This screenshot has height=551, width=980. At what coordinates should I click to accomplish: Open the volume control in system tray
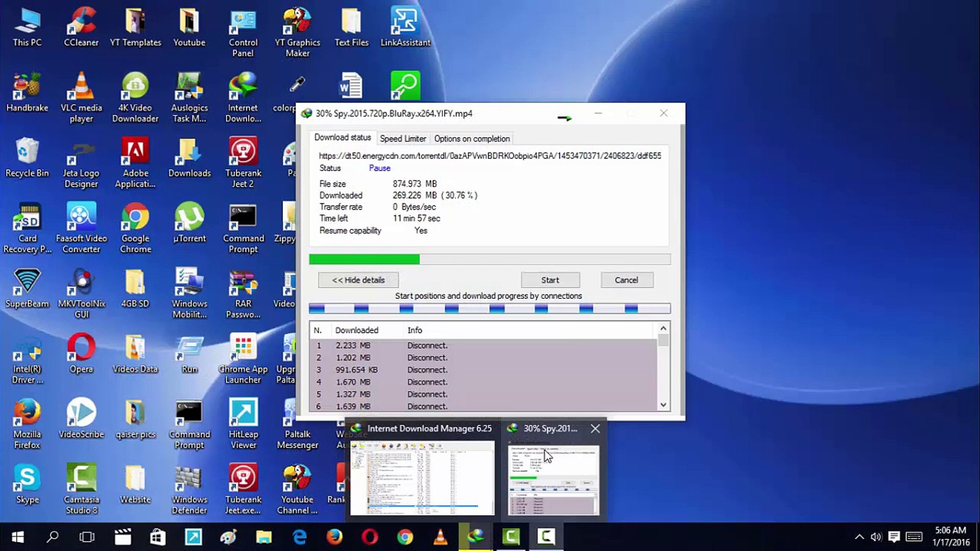coord(876,537)
